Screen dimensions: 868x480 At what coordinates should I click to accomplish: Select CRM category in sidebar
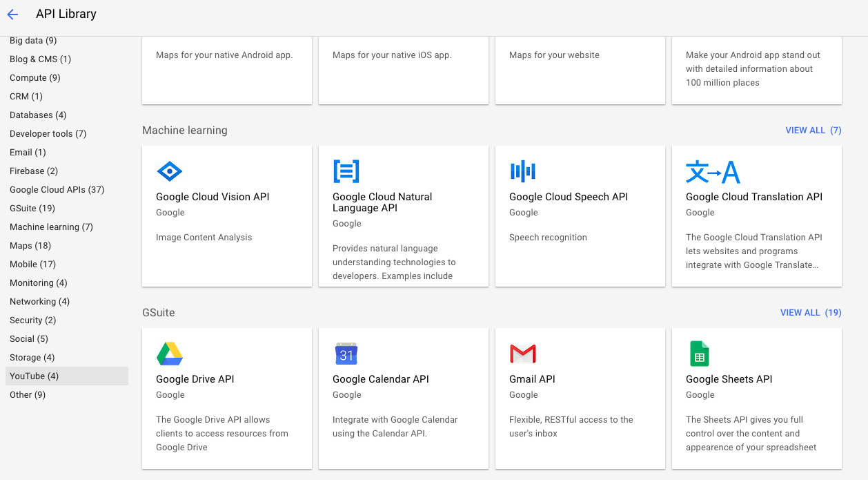point(26,97)
